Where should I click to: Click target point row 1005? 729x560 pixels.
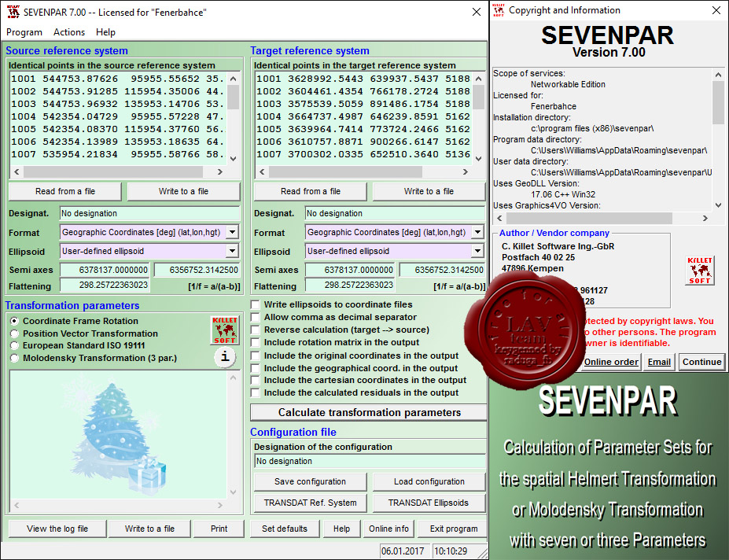click(364, 129)
